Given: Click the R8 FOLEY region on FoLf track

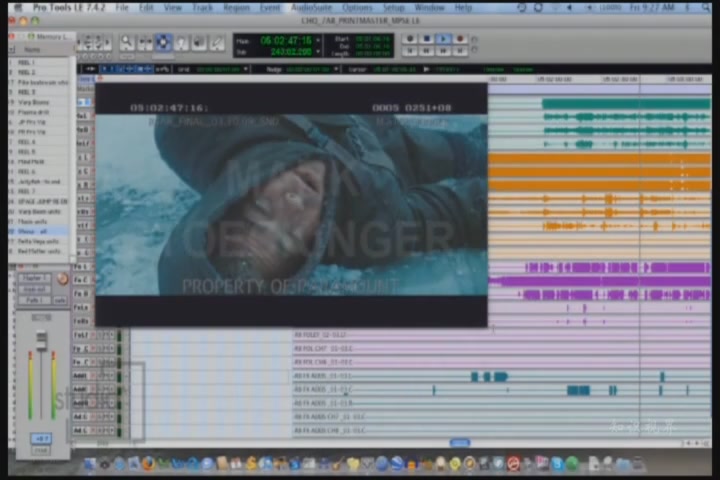Looking at the screenshot, I should coord(501,335).
